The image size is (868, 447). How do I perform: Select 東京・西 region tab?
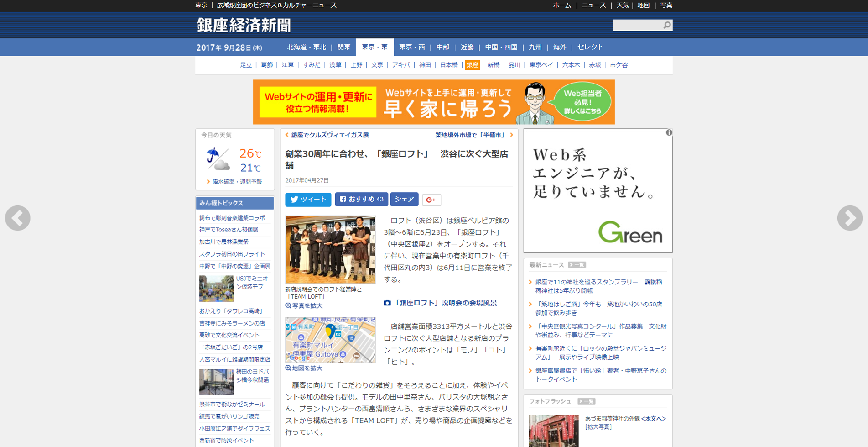pyautogui.click(x=411, y=47)
